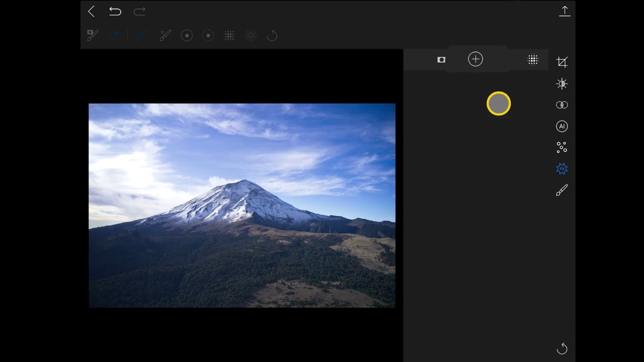Screen dimensions: 644x362
Task: Open the AI tools panel
Action: pyautogui.click(x=562, y=126)
